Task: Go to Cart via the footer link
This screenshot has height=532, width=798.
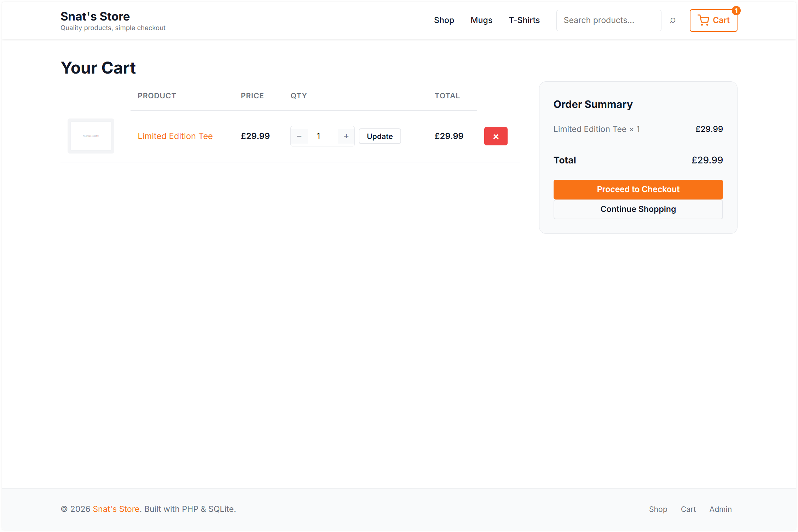Action: [688, 509]
